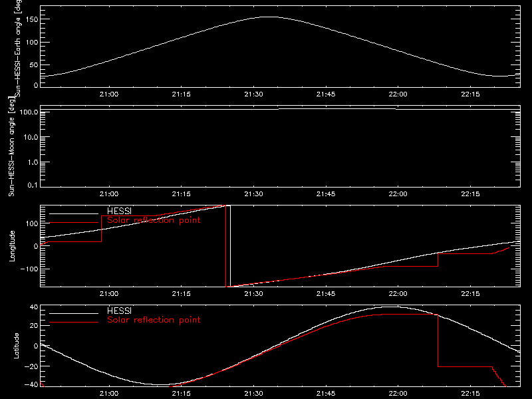Select the 21:00 label under the Longitude plot
Image resolution: width=532 pixels, height=399 pixels.
[109, 294]
